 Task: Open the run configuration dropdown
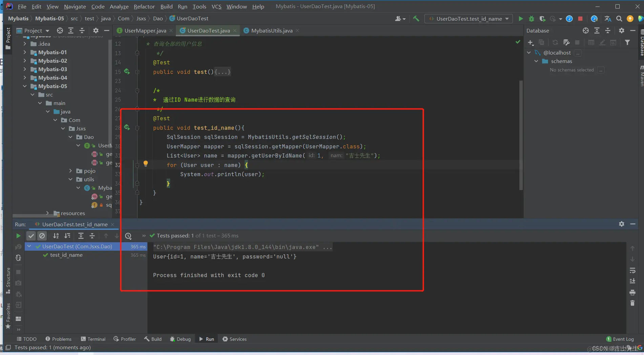[x=469, y=19]
